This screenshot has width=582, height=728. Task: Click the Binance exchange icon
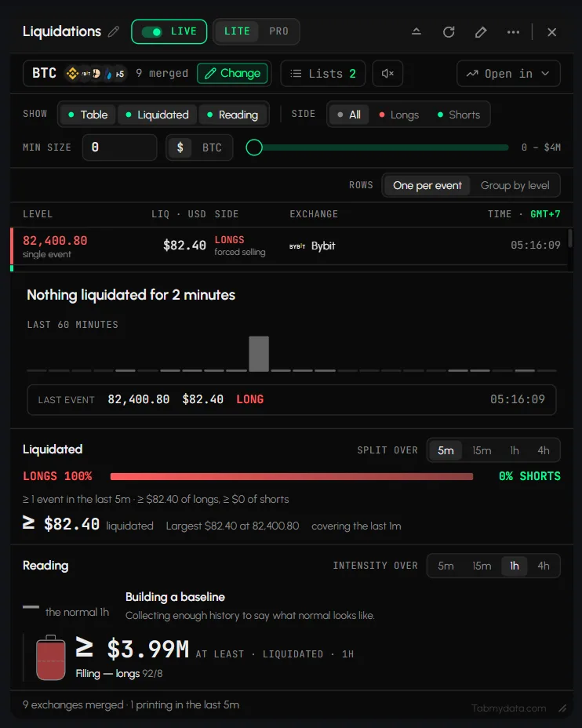[72, 74]
